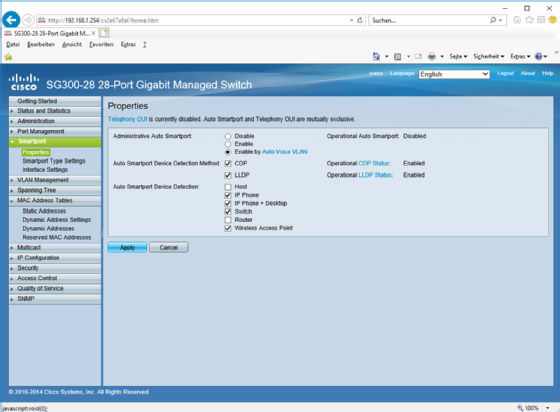
Task: Enable the Host device detection checkbox
Action: coord(228,187)
